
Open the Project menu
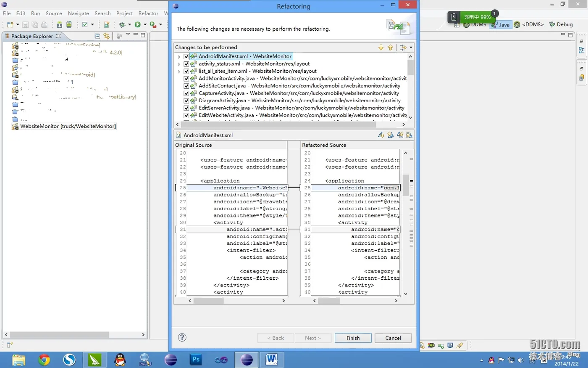pyautogui.click(x=125, y=13)
